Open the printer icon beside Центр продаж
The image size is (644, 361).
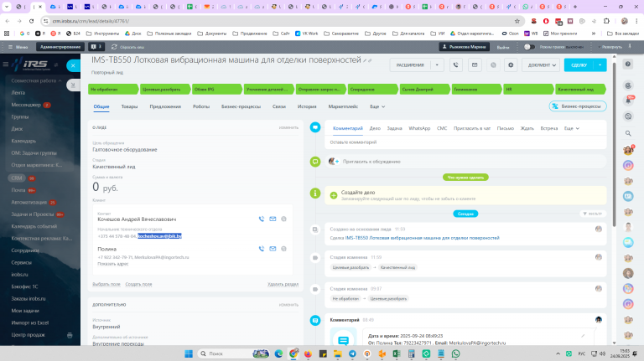(x=70, y=335)
